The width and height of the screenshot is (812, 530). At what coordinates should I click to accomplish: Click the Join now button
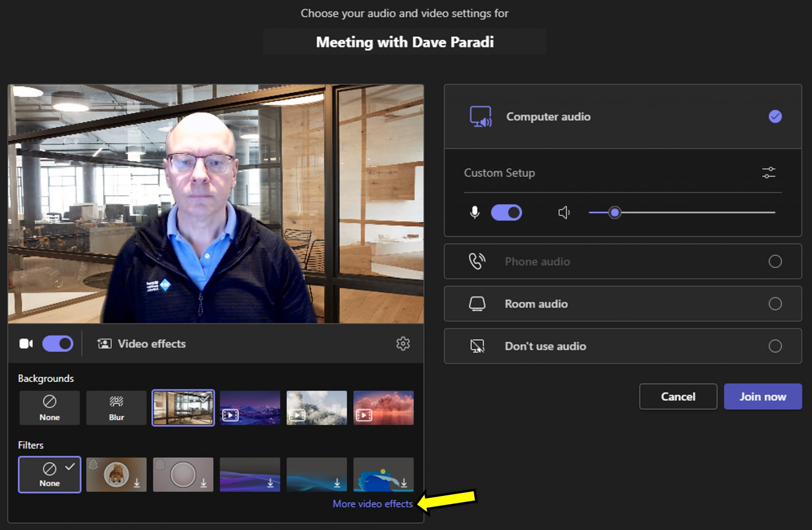point(762,397)
